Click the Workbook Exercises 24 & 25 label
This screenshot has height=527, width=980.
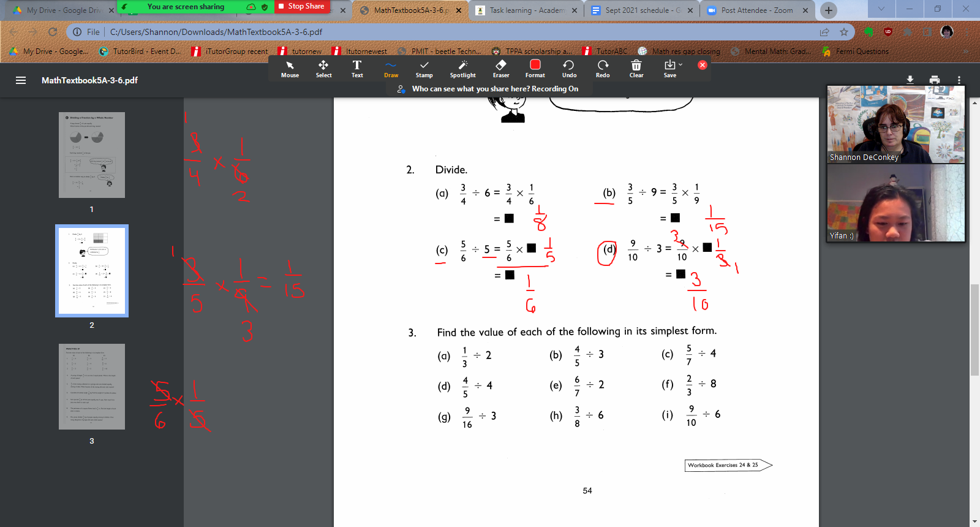point(728,465)
